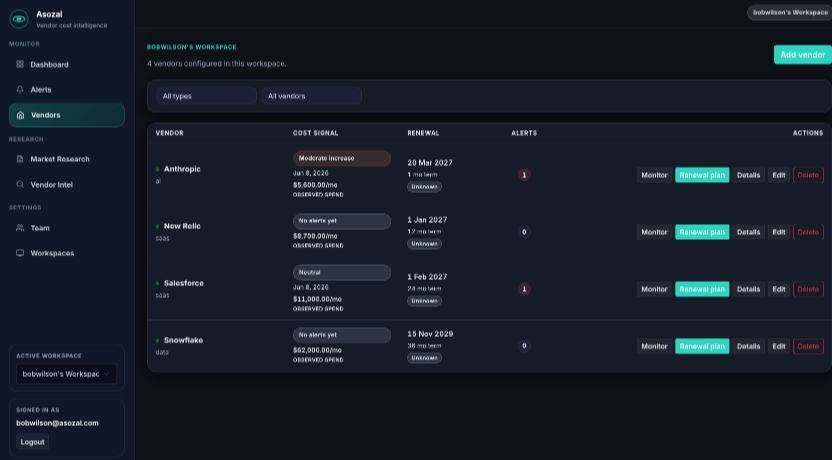Click the $62,000.00/mo spend value
Viewport: 832px width, 460px height.
pyautogui.click(x=317, y=350)
